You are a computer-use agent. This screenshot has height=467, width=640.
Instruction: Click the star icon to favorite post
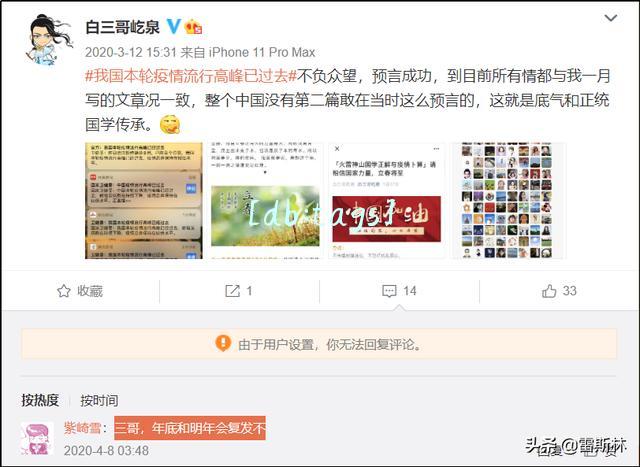(64, 291)
